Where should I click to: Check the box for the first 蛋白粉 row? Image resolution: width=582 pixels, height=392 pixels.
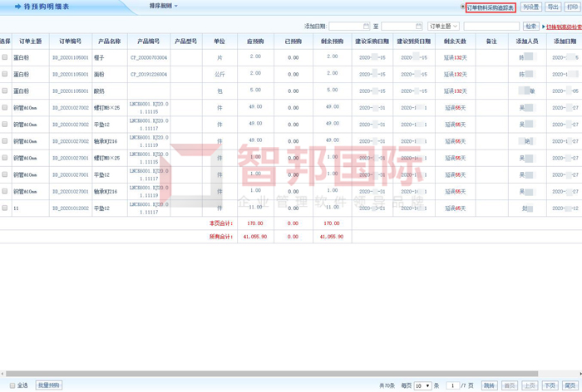click(x=5, y=57)
